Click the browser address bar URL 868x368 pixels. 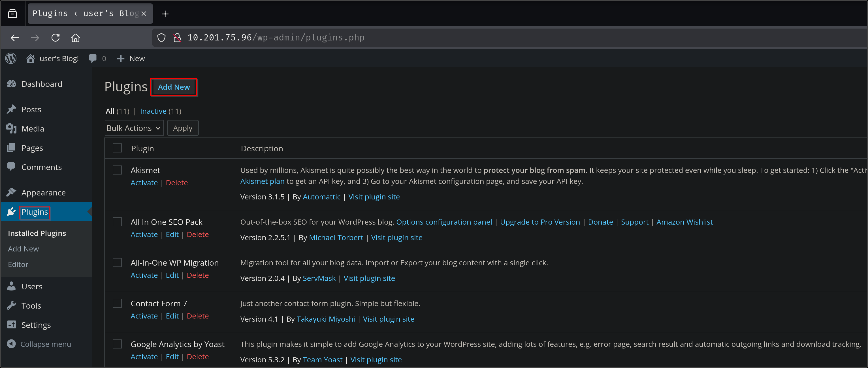[x=276, y=38]
